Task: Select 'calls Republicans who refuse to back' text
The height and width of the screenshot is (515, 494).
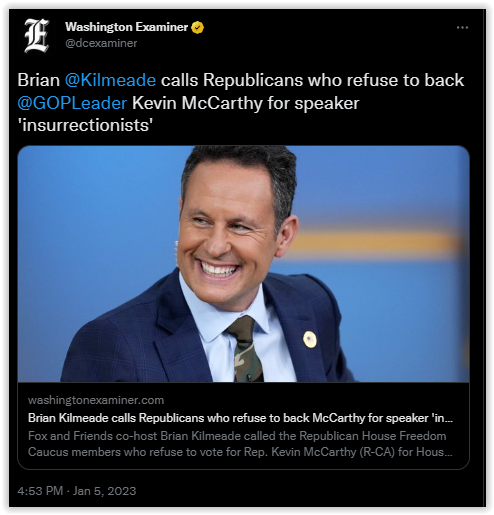Action: 312,80
